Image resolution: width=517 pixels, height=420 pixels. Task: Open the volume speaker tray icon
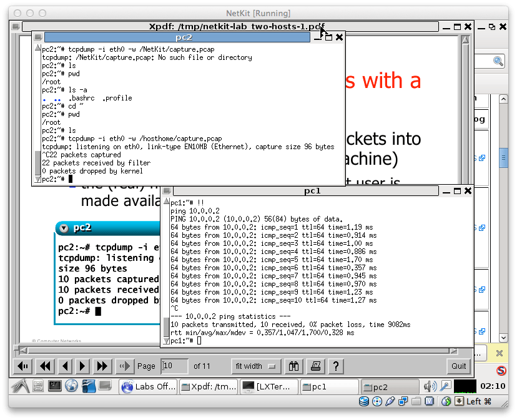[x=430, y=386]
